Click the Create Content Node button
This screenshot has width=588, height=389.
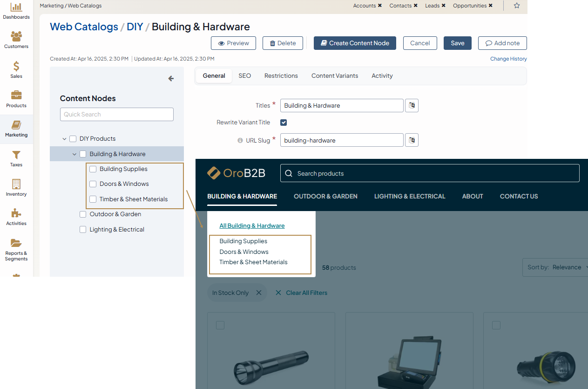(x=355, y=43)
